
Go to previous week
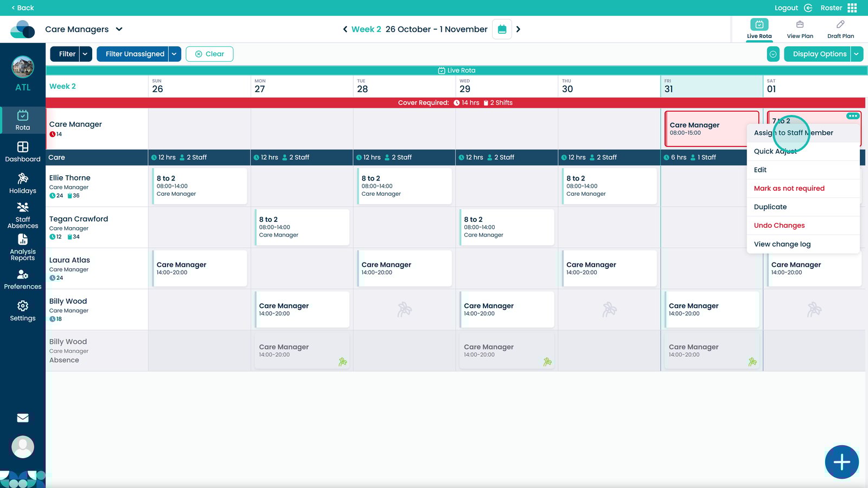tap(345, 29)
